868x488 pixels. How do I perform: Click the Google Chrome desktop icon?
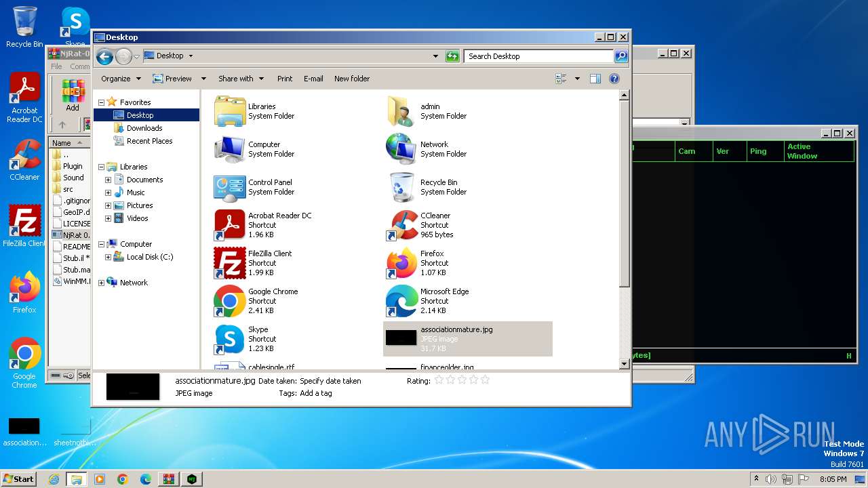24,363
